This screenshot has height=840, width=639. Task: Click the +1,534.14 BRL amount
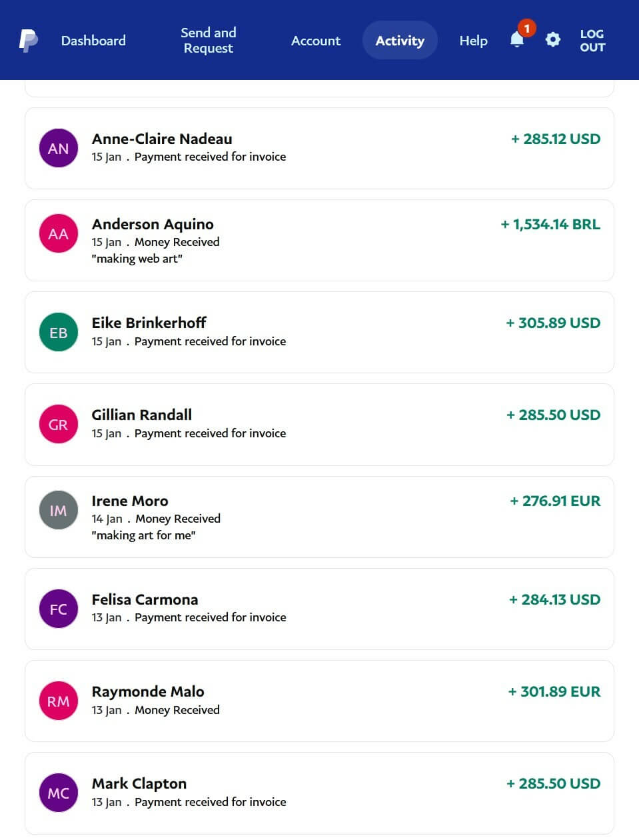click(x=550, y=224)
